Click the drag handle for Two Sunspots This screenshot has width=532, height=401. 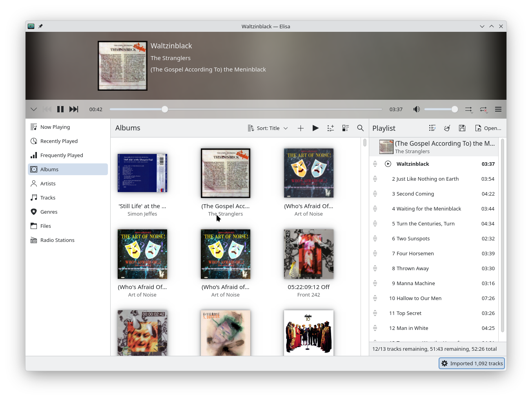click(x=375, y=238)
